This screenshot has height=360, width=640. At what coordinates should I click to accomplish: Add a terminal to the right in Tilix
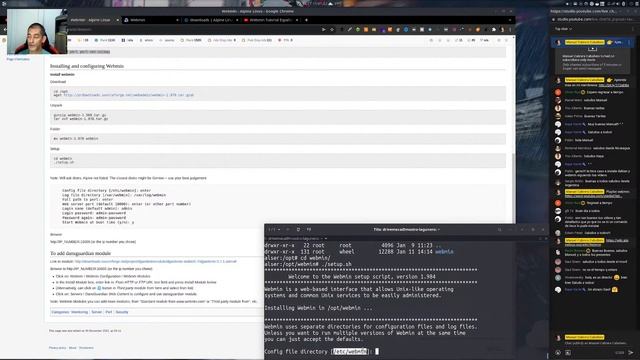298,229
